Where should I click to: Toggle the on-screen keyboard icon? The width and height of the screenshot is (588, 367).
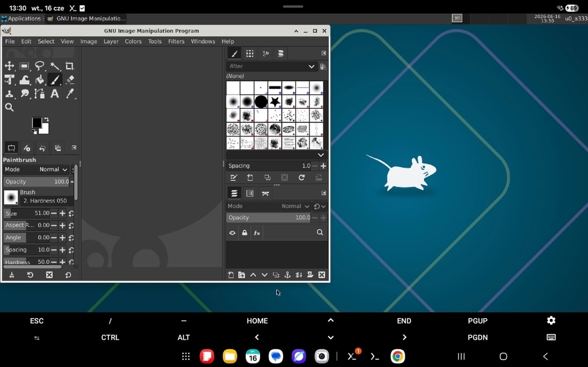(x=552, y=338)
